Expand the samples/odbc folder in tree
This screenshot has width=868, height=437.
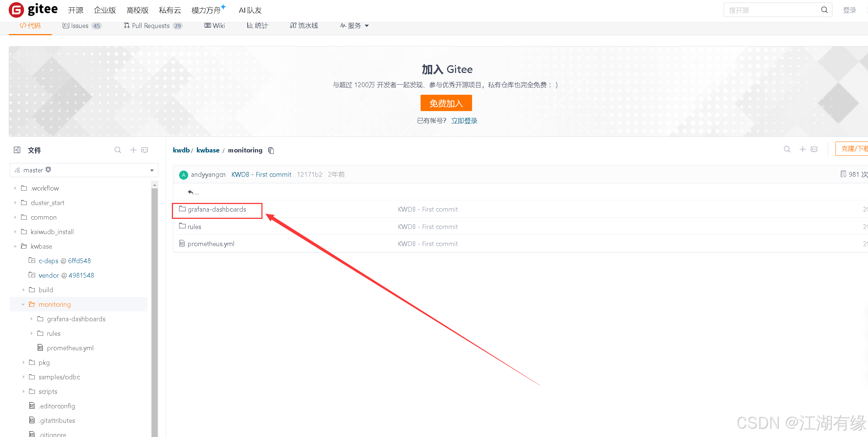(x=24, y=377)
